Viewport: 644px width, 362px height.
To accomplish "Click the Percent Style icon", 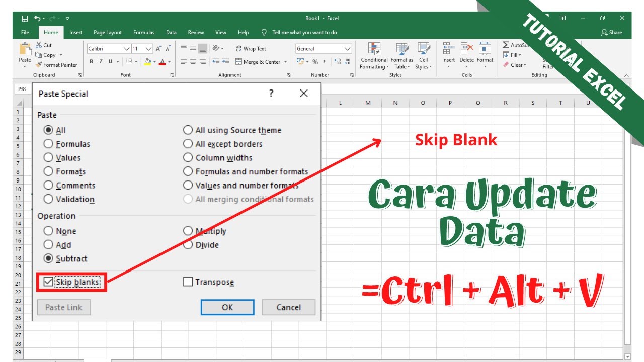I will pos(315,62).
